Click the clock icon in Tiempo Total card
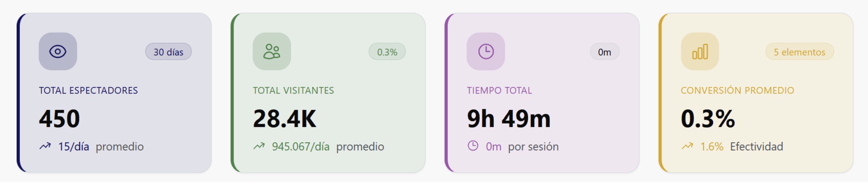Image resolution: width=868 pixels, height=190 pixels. click(x=486, y=52)
